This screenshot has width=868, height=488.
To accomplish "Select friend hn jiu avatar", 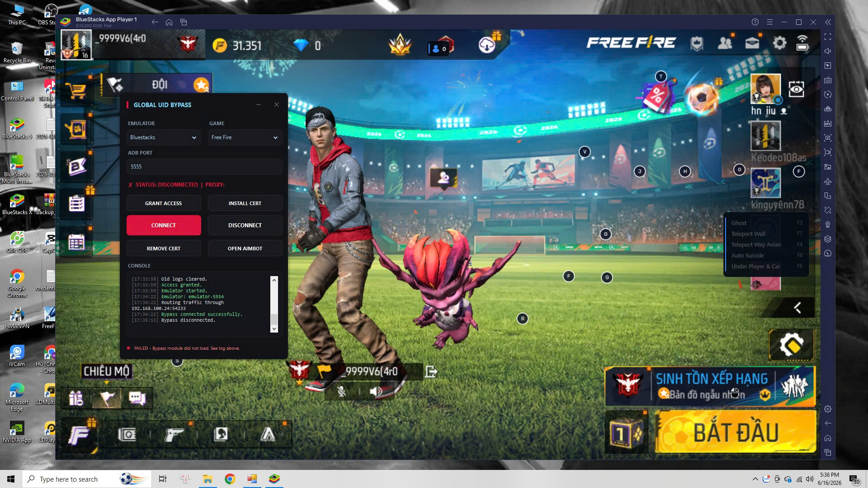I will coord(765,89).
